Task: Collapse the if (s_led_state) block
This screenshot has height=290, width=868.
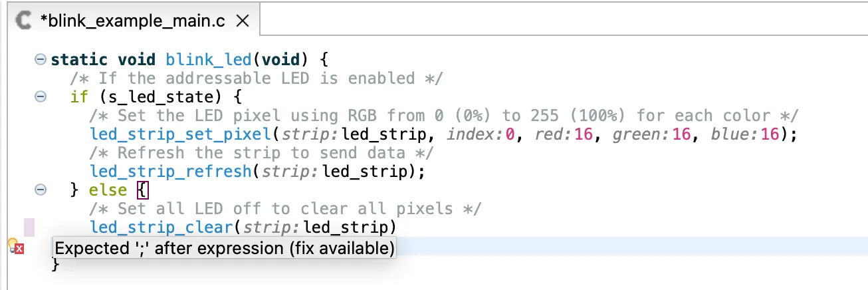Action: point(41,97)
